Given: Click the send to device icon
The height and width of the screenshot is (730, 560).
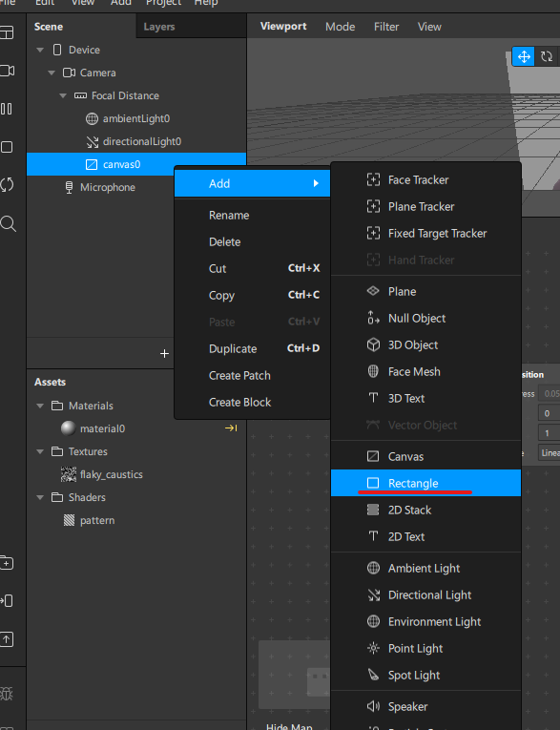Looking at the screenshot, I should 7,601.
